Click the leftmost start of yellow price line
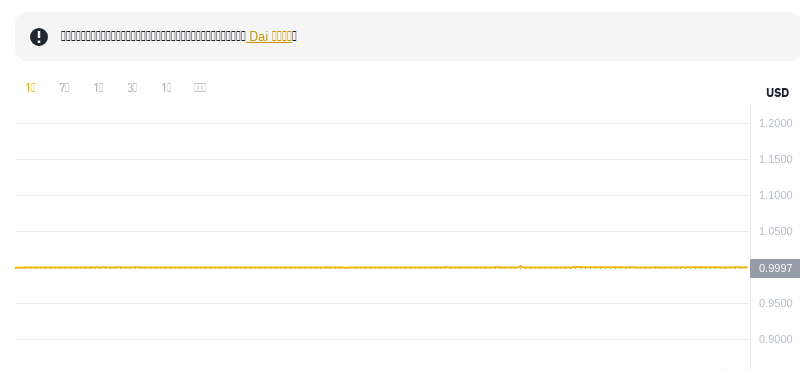The height and width of the screenshot is (370, 800). [16, 267]
